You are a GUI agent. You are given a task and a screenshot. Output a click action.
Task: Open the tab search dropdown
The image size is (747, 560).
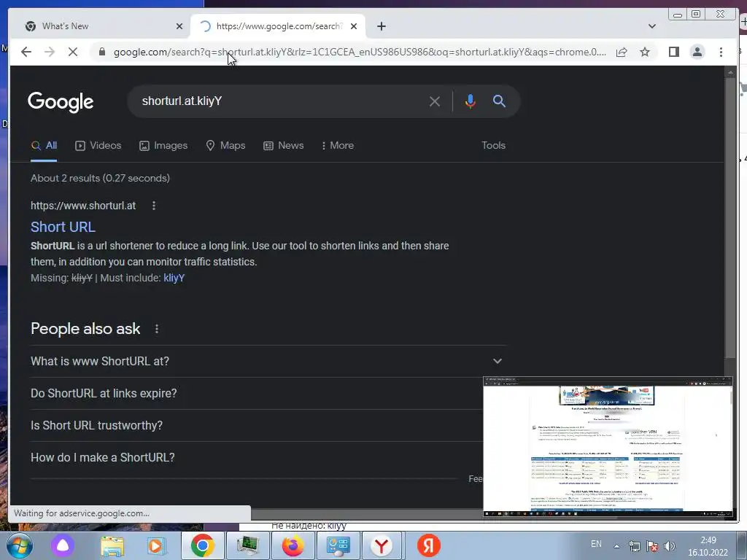[x=651, y=26]
